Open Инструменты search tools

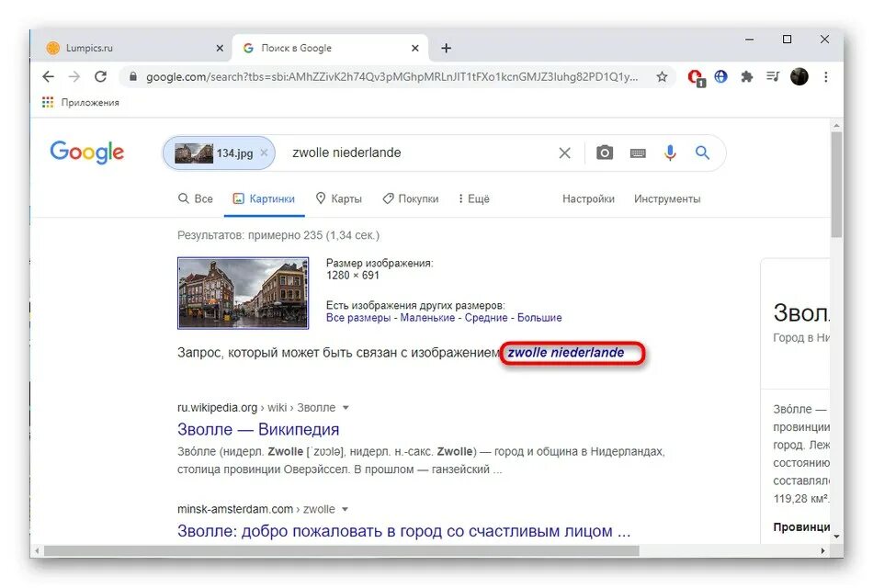pos(667,198)
